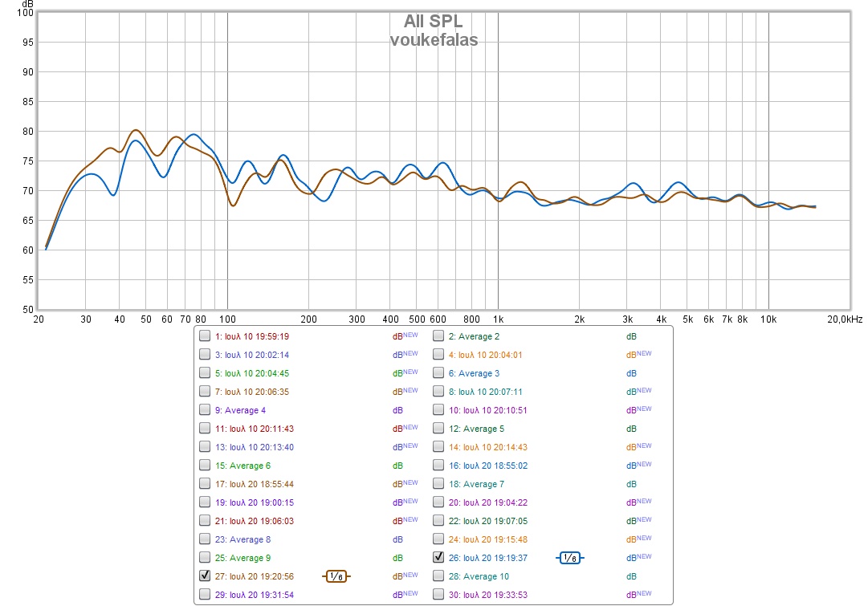
Task: Enable checkbox for 2: Average 2
Action: point(438,336)
